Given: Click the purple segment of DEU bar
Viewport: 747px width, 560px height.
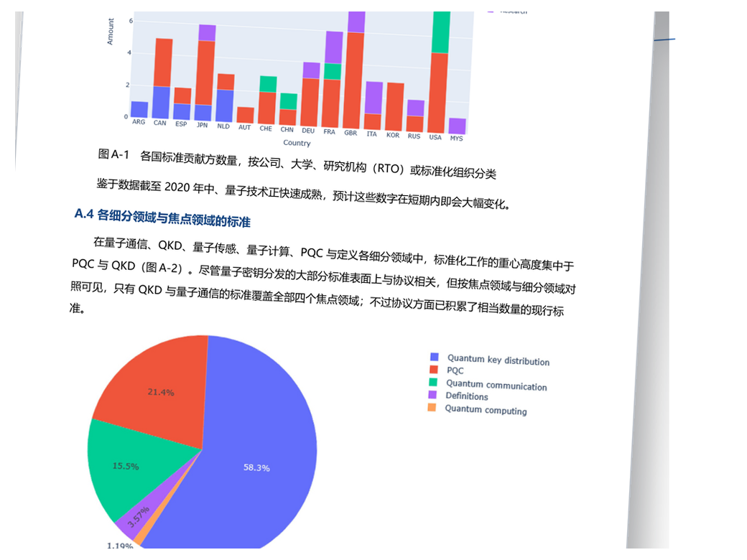Looking at the screenshot, I should [x=312, y=70].
